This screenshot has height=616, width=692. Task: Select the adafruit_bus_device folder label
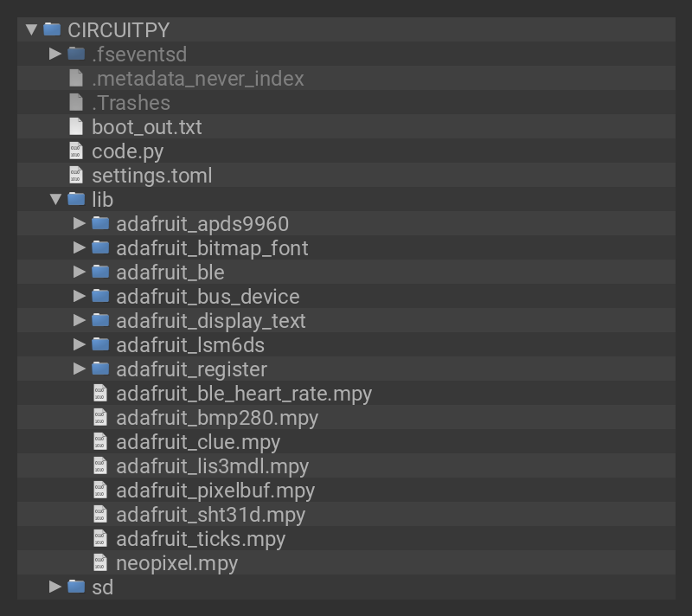[x=208, y=296]
